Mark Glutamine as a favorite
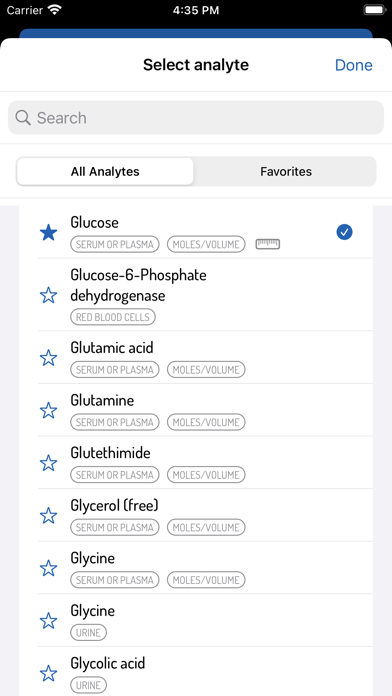 [x=48, y=411]
